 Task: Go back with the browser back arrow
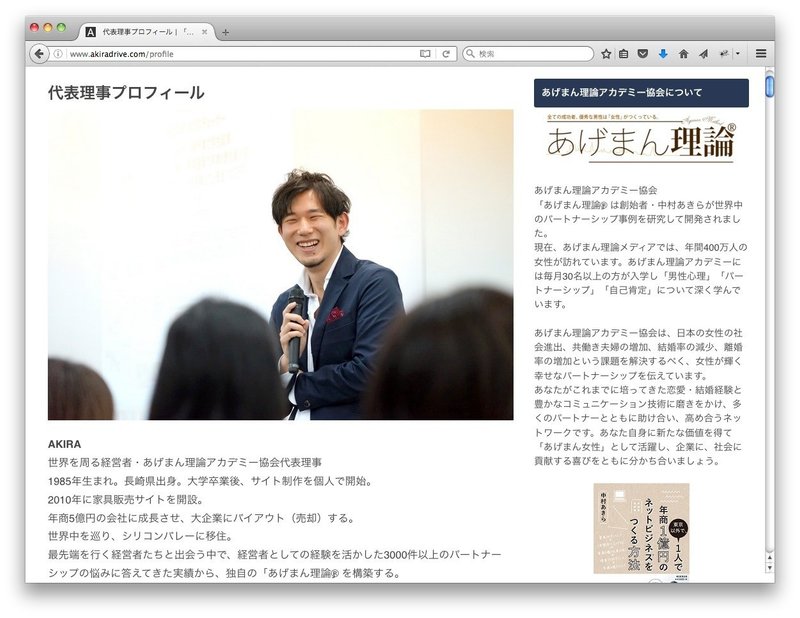tap(39, 54)
